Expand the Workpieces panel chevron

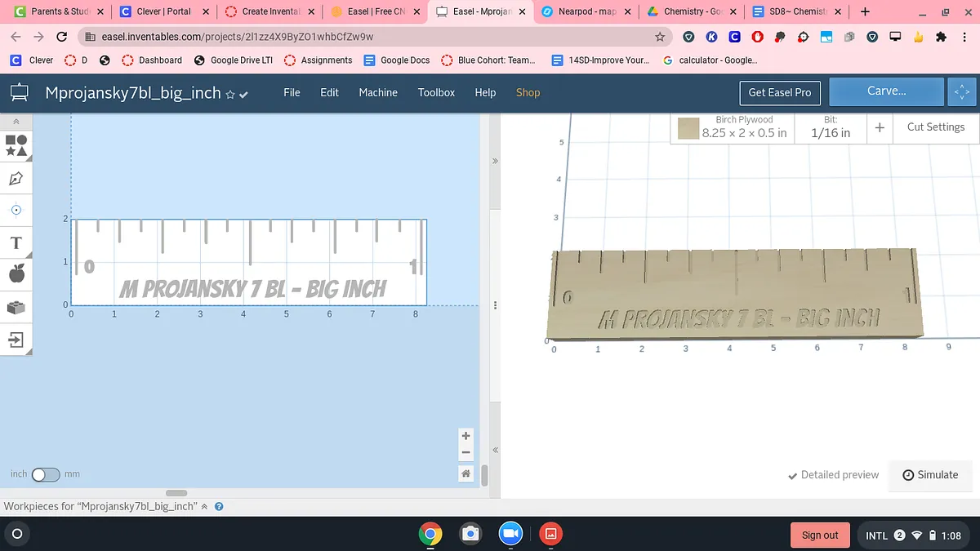(x=204, y=506)
